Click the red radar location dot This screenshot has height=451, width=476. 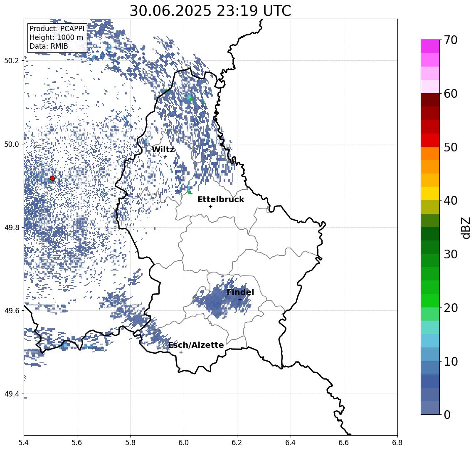coord(52,178)
